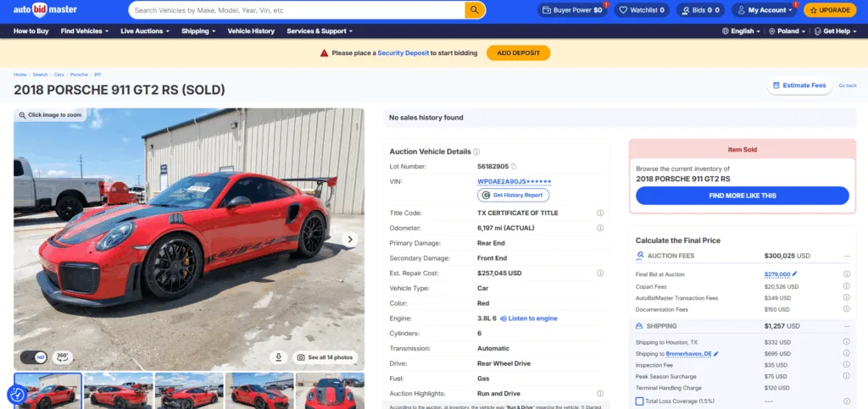Show info for Copart Fees

click(847, 286)
